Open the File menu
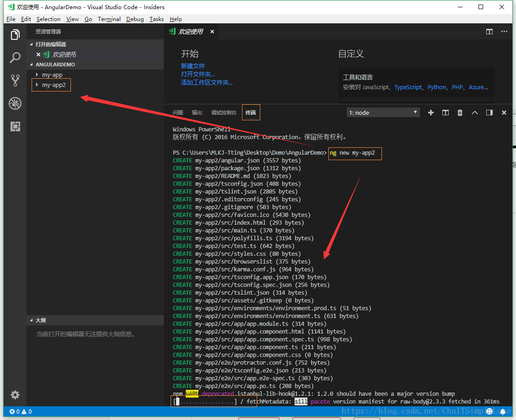Image resolution: width=516 pixels, height=420 pixels. click(11, 19)
